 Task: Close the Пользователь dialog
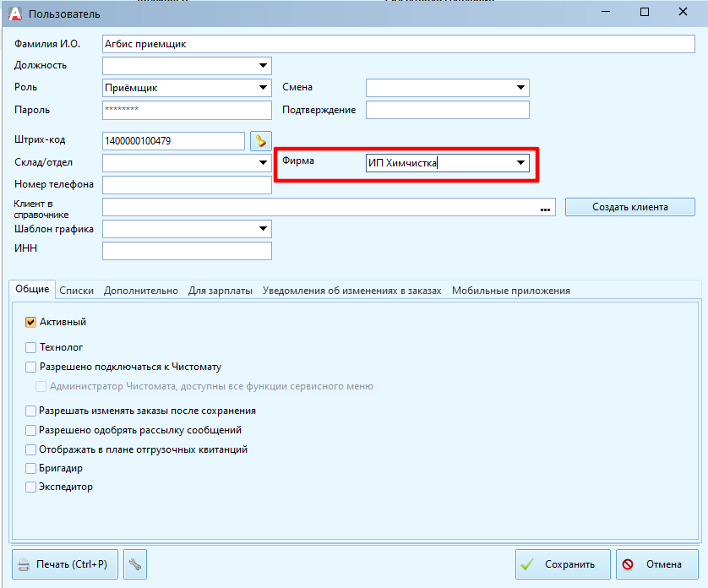point(683,12)
